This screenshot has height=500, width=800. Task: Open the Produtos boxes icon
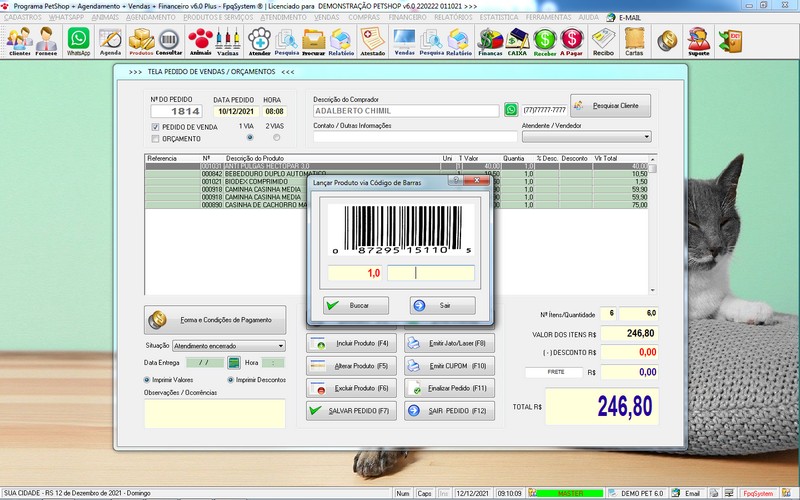141,41
